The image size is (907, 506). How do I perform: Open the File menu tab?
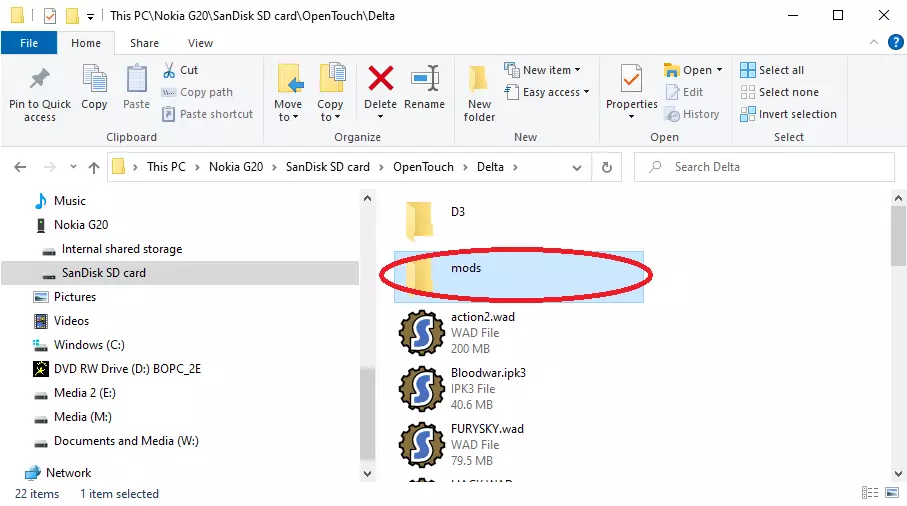click(x=29, y=43)
